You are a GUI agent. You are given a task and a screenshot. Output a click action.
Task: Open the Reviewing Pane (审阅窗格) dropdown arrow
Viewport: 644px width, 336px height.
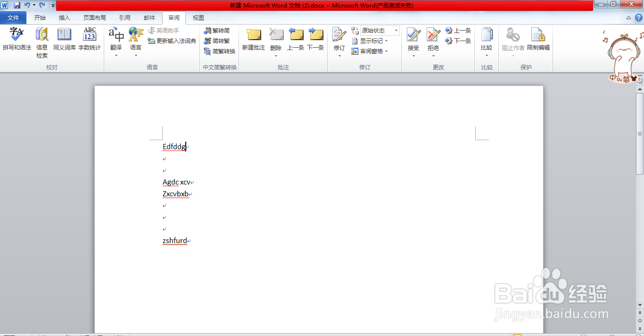[x=387, y=51]
